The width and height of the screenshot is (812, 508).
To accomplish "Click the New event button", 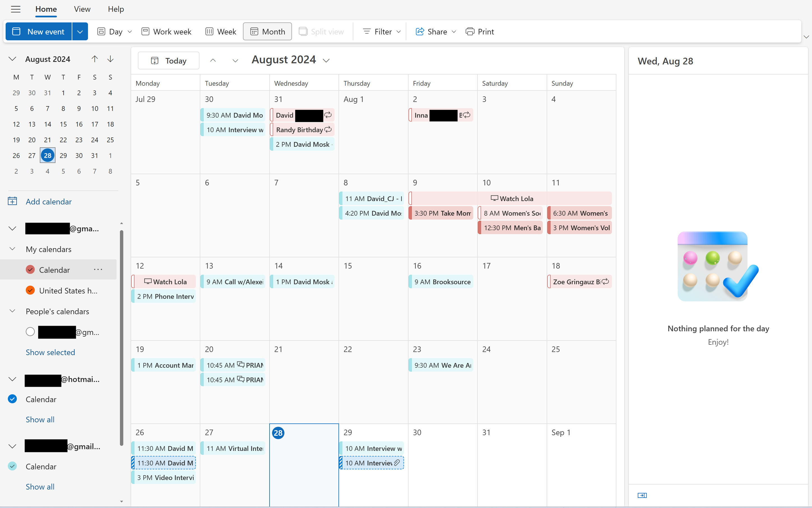I will coord(39,32).
